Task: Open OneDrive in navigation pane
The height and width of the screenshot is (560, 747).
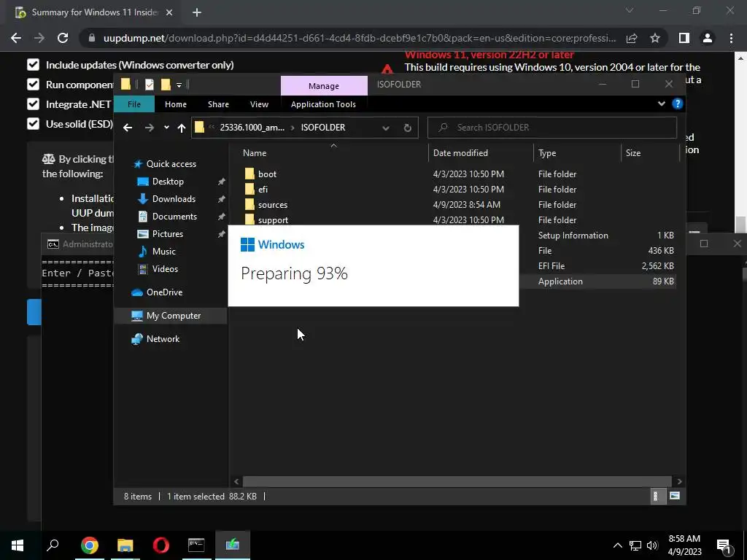Action: pyautogui.click(x=164, y=292)
